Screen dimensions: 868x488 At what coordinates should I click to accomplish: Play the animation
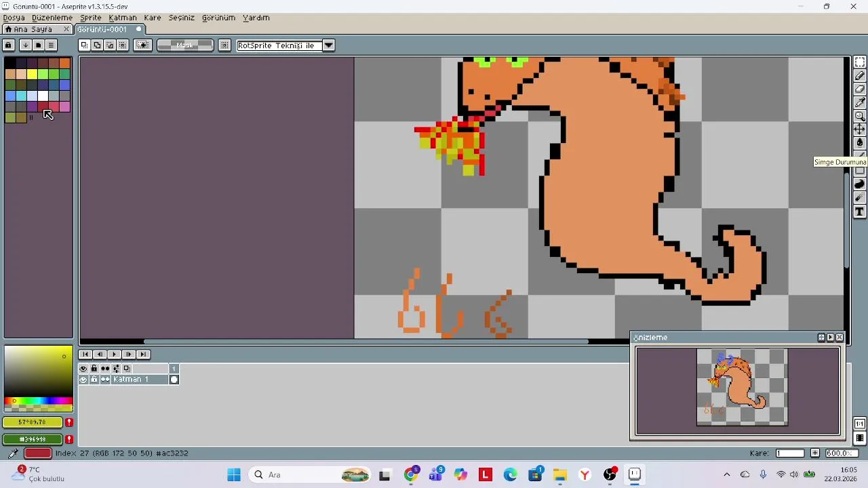[114, 354]
